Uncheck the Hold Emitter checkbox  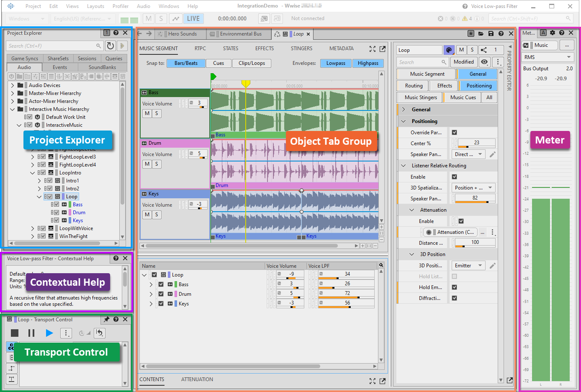[x=454, y=287]
